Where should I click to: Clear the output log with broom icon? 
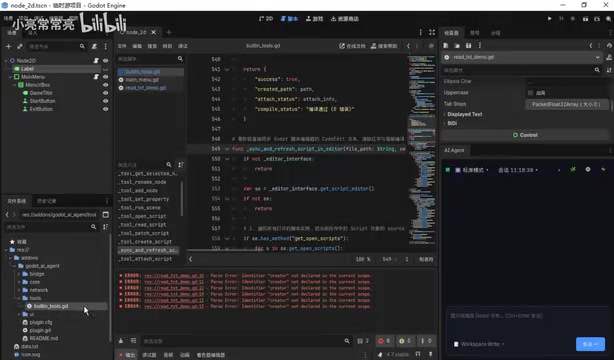[121, 341]
